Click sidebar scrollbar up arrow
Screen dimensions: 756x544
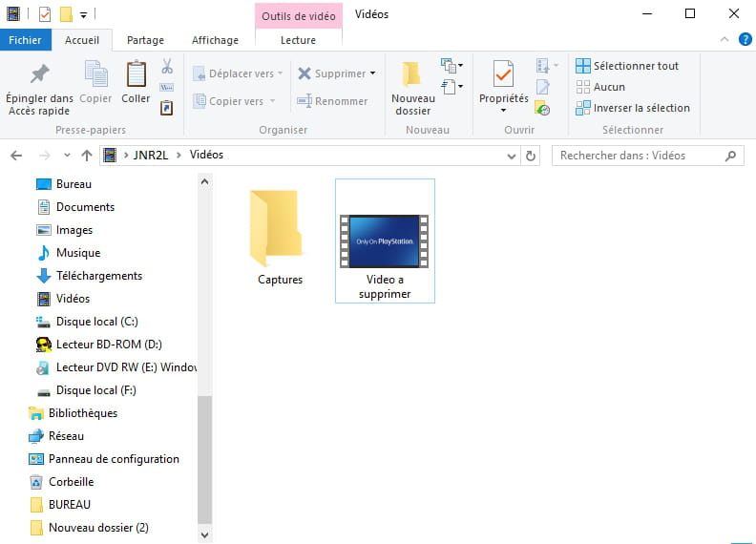[204, 182]
